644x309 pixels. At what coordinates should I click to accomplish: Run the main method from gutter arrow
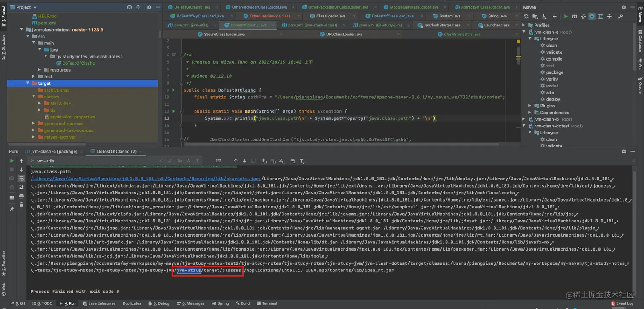(x=174, y=111)
